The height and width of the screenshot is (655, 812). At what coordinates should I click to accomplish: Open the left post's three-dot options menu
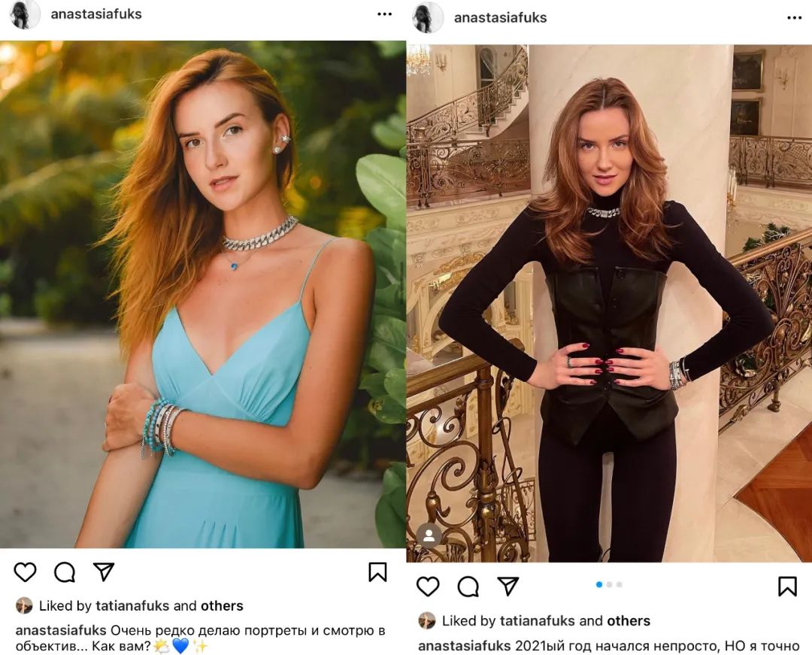coord(385,14)
